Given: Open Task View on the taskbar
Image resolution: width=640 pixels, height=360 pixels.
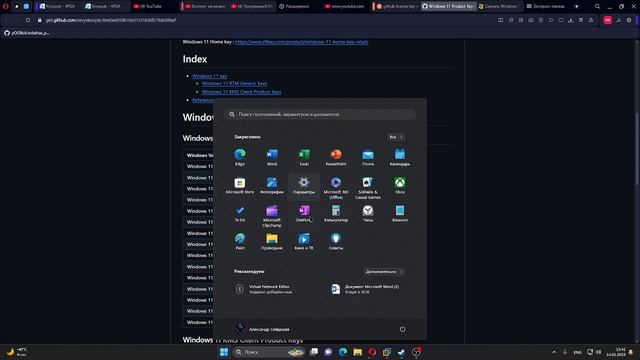Looking at the screenshot, I should (x=314, y=352).
